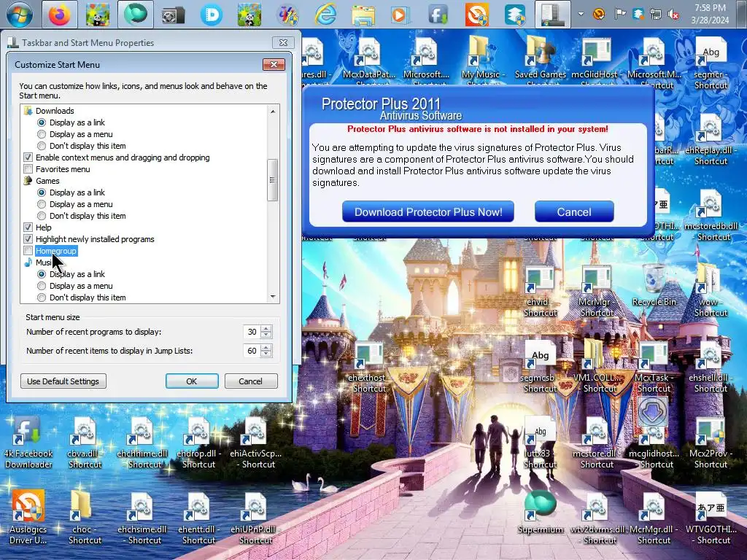Uncheck the Help checkbox
Viewport: 747px width, 560px height.
28,227
